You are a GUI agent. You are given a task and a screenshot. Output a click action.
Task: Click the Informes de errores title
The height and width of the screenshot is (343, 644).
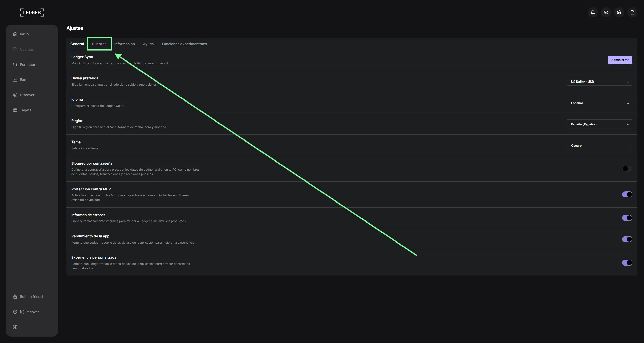[88, 215]
